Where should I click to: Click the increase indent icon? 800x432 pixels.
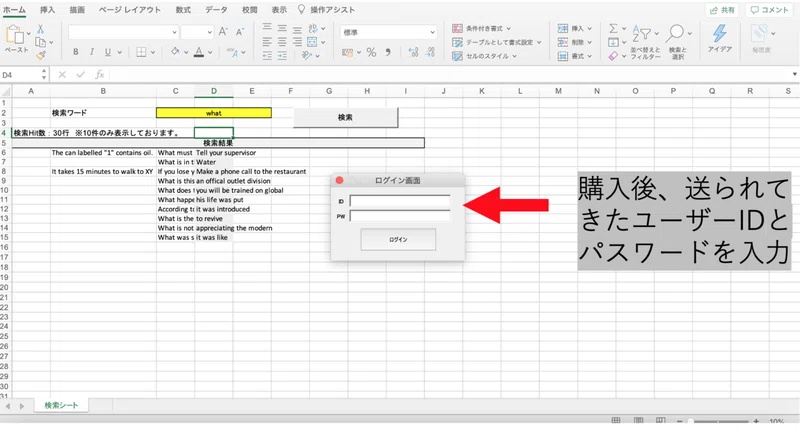tap(282, 56)
